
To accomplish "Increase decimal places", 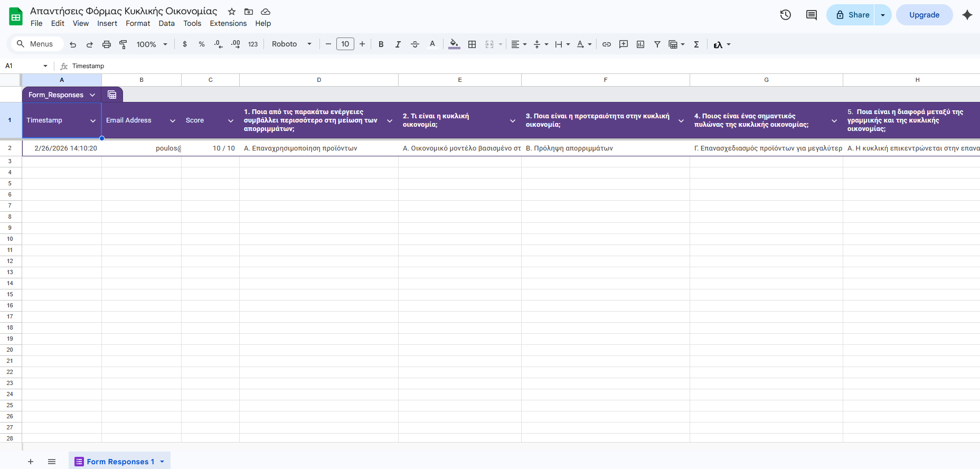I will 235,44.
